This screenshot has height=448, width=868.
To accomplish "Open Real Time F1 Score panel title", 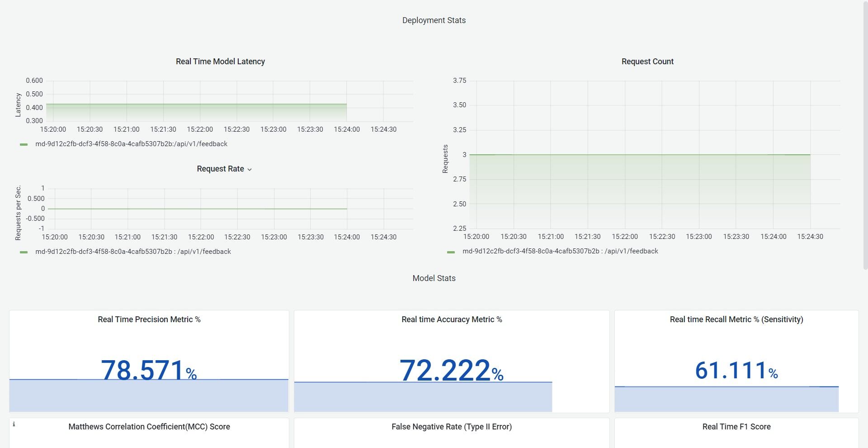I will (736, 427).
